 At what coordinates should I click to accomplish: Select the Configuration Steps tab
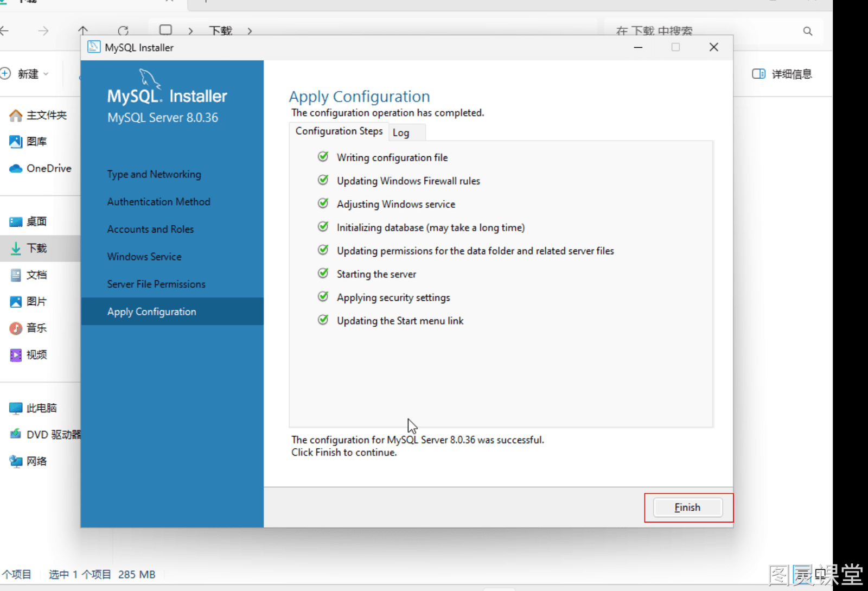tap(339, 131)
